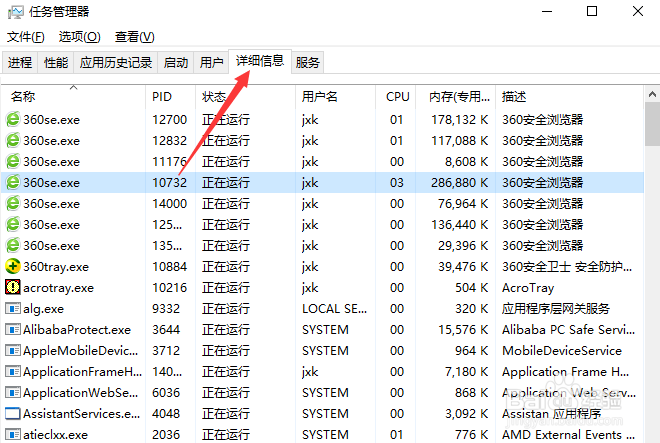Click LOCAL SE... user name cell
The height and width of the screenshot is (443, 660).
[335, 309]
